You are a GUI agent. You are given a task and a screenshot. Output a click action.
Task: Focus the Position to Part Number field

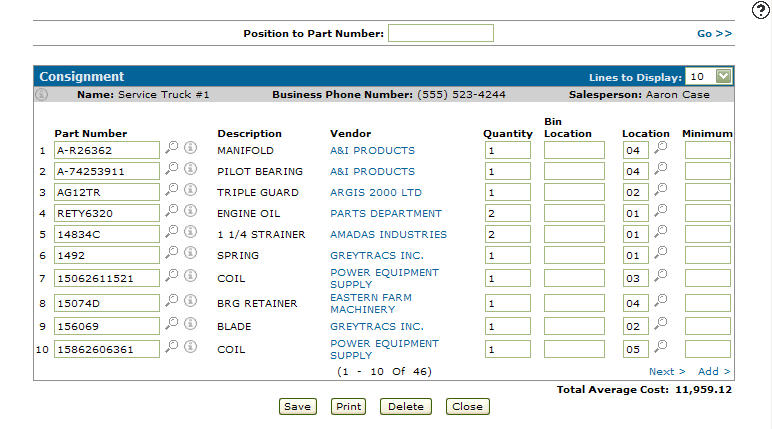pyautogui.click(x=441, y=33)
